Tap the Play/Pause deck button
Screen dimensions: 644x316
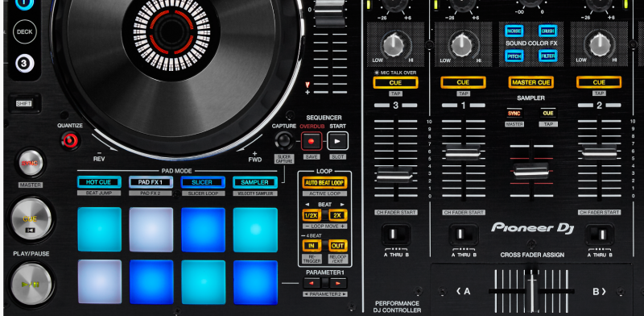[x=31, y=284]
